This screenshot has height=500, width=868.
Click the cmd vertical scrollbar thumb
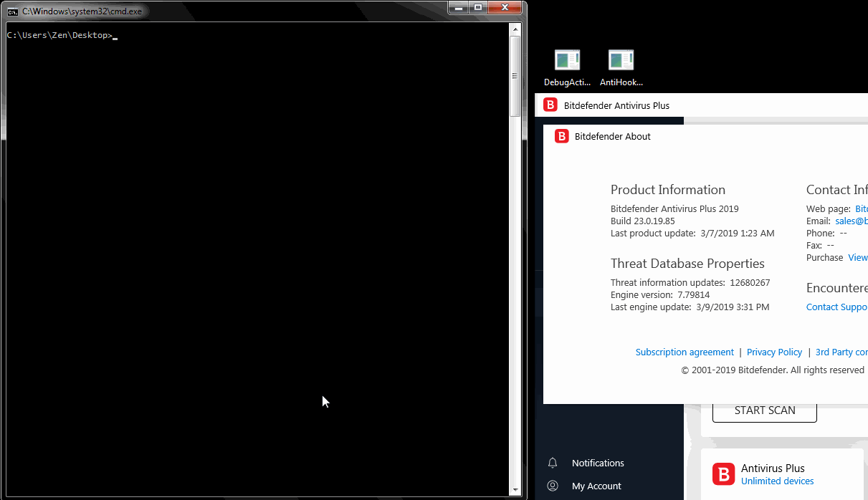tap(515, 76)
